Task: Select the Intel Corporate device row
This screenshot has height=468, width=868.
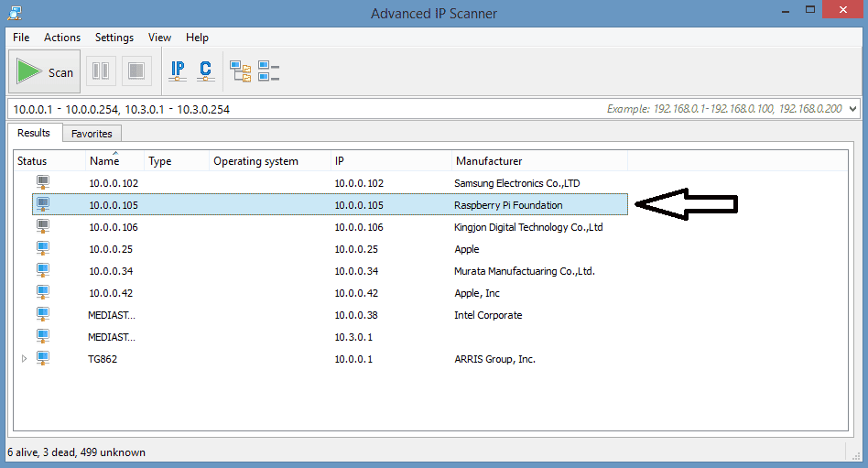Action: pos(330,314)
